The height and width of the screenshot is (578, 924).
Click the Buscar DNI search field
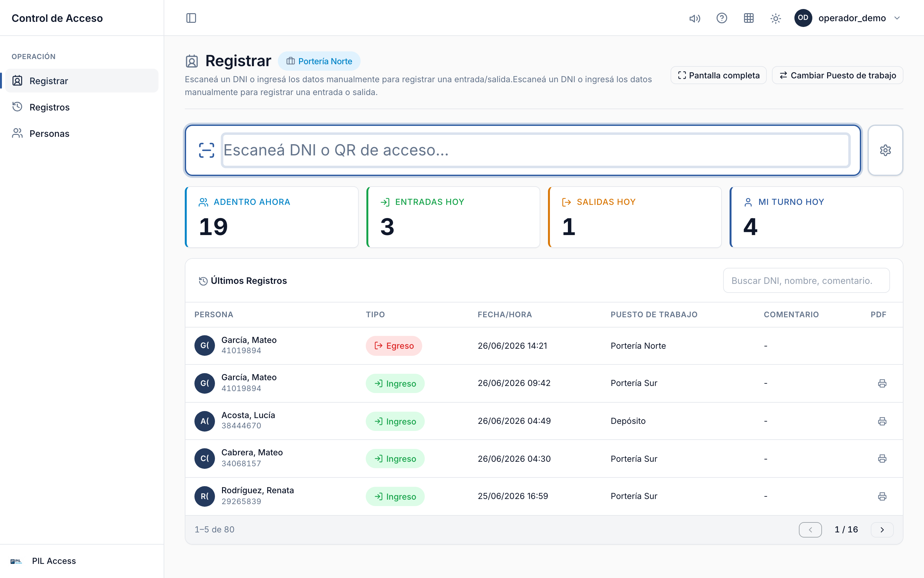[806, 281]
